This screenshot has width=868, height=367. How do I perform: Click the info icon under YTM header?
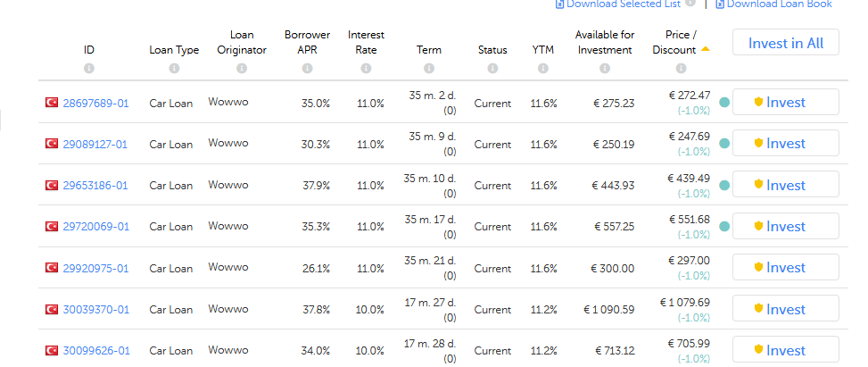[543, 69]
